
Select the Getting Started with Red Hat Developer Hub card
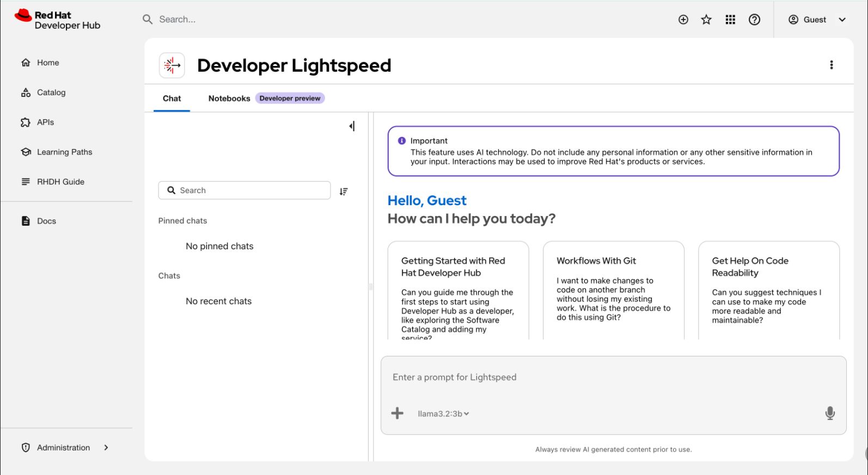458,291
